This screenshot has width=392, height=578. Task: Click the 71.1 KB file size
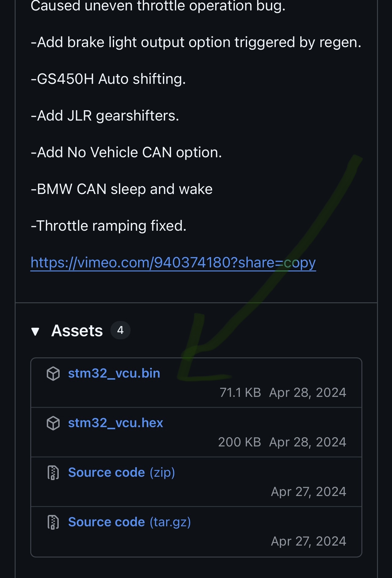click(x=240, y=393)
